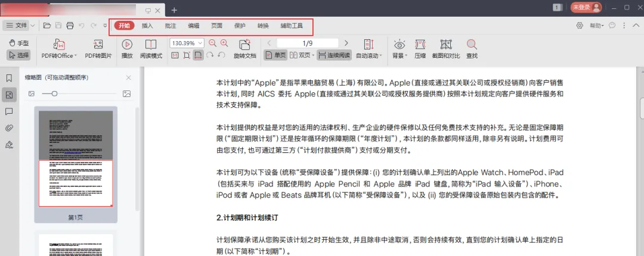
Task: Expand the 双页 dropdown arrow
Action: pos(313,55)
